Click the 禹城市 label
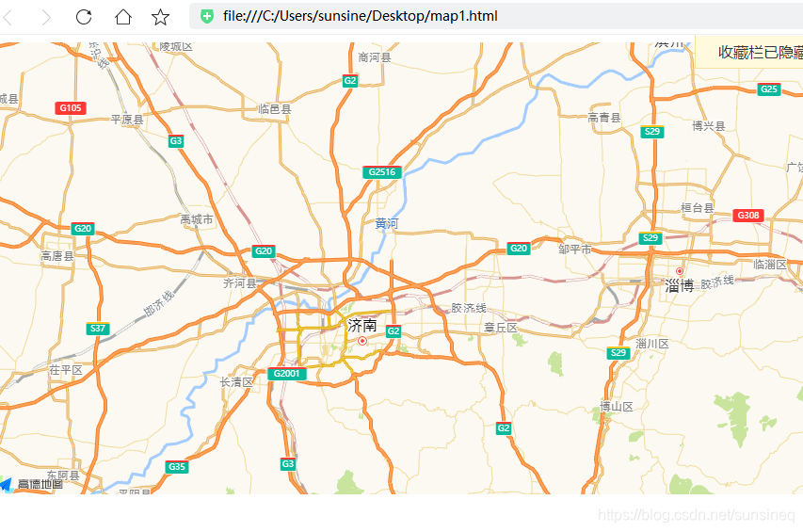This screenshot has width=803, height=532. coord(197,219)
